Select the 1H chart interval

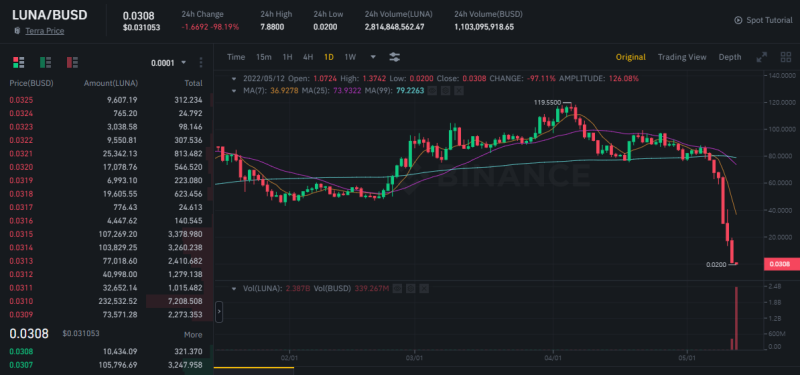[287, 57]
